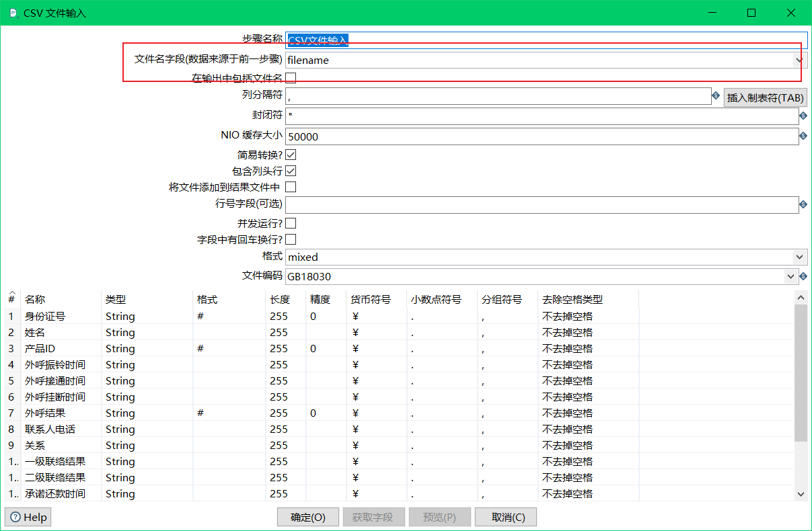
Task: Click the # column header
Action: point(11,299)
